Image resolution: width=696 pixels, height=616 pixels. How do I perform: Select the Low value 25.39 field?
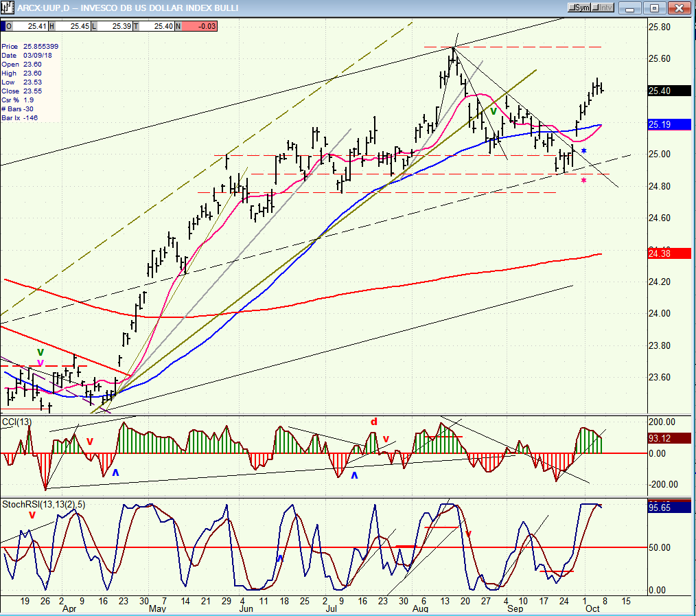(x=115, y=26)
